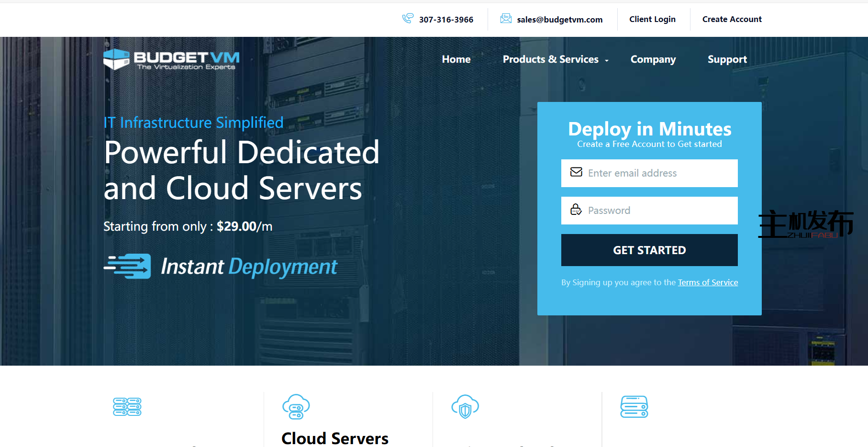This screenshot has width=868, height=447.
Task: Email sales@budgetvm.com via the link
Action: coord(560,20)
